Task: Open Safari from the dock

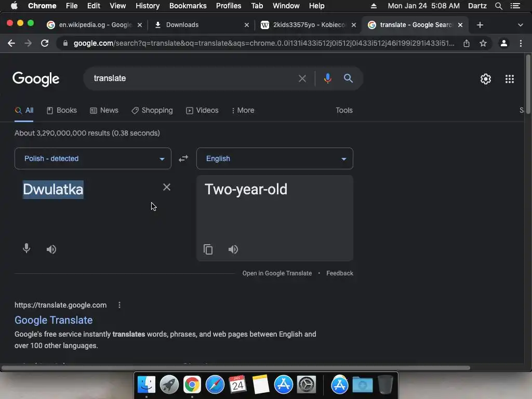Action: pos(215,385)
